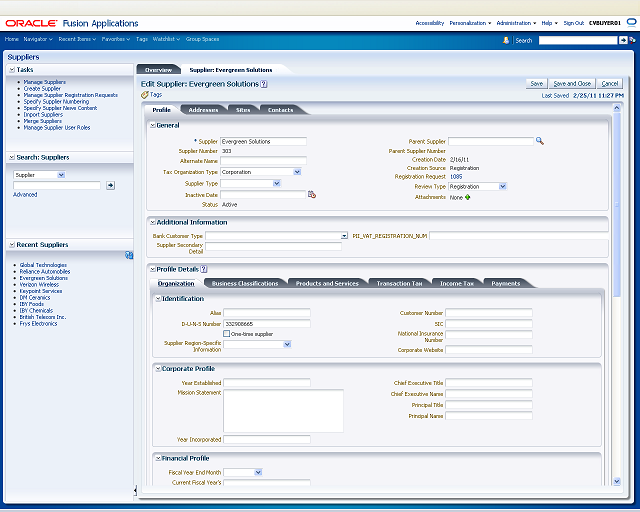This screenshot has height=512, width=640.
Task: Click the Parent Supplier search magnifier icon
Action: coord(540,141)
